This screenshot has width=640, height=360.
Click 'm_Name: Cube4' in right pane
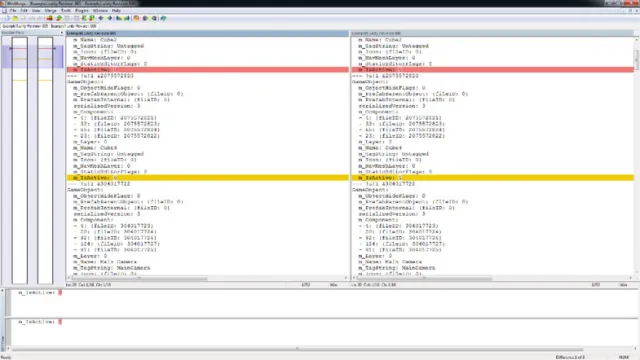(380, 148)
